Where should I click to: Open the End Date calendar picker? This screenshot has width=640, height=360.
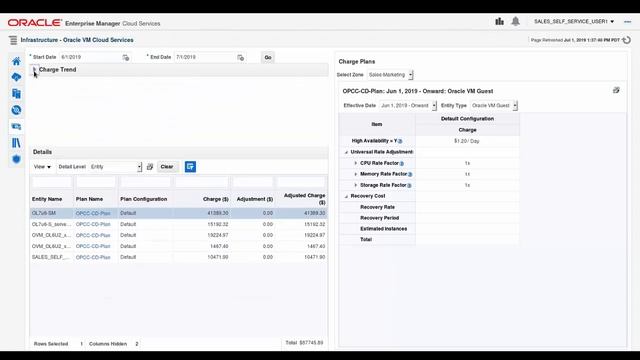click(x=241, y=58)
